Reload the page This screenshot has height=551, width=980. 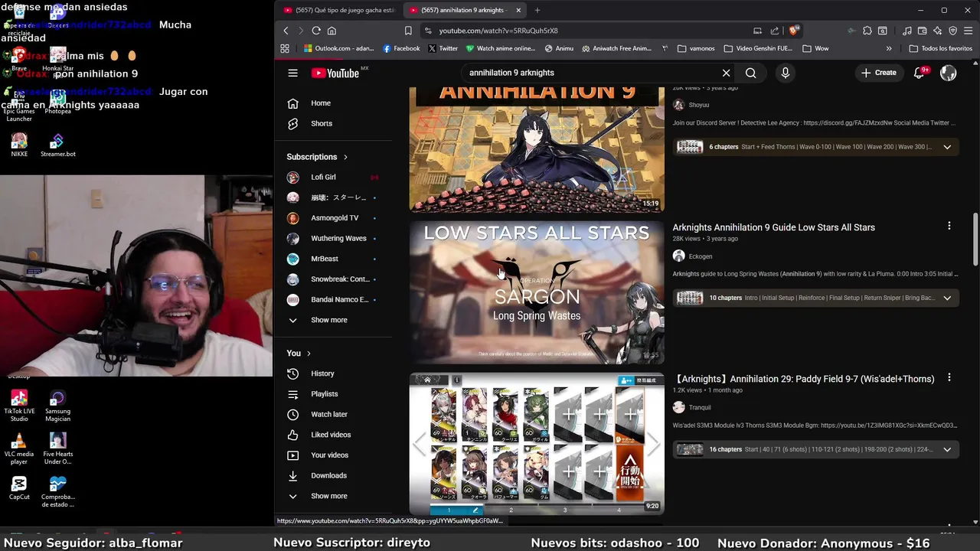(x=316, y=31)
